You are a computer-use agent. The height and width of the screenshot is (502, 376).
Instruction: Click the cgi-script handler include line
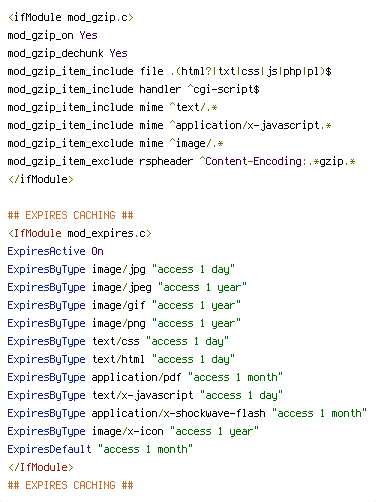[134, 89]
